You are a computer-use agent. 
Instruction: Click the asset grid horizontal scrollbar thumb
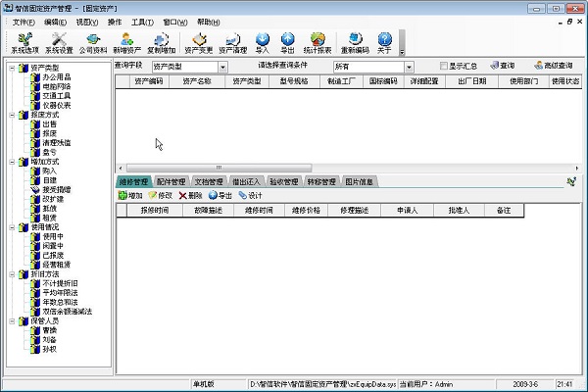pyautogui.click(x=219, y=168)
